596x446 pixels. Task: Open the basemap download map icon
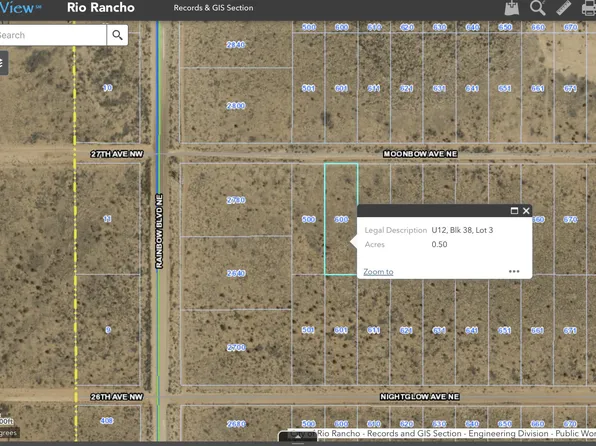pos(512,8)
